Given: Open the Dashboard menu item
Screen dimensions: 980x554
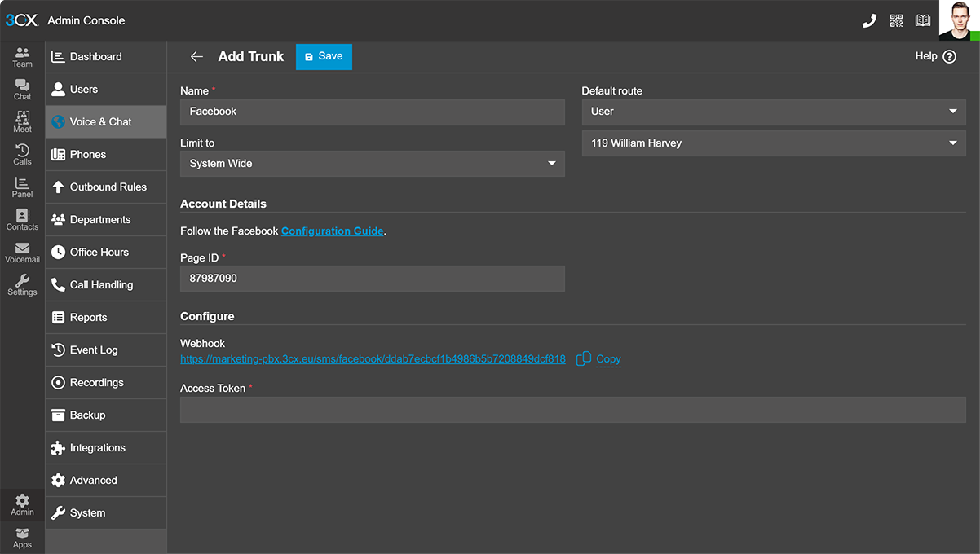Looking at the screenshot, I should [106, 57].
